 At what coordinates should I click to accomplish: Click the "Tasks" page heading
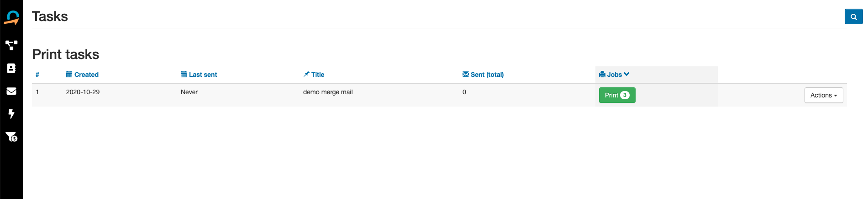[50, 16]
